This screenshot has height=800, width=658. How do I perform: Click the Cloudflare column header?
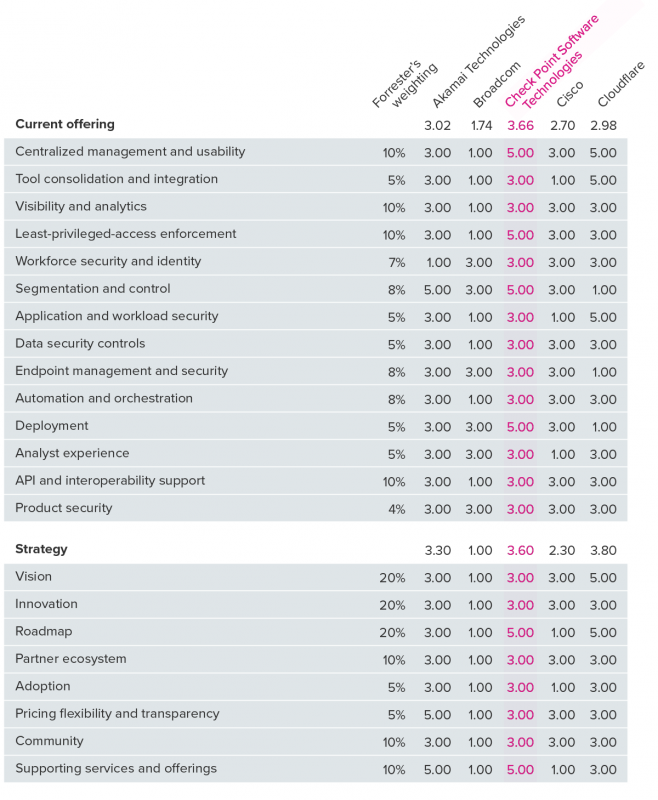click(621, 84)
